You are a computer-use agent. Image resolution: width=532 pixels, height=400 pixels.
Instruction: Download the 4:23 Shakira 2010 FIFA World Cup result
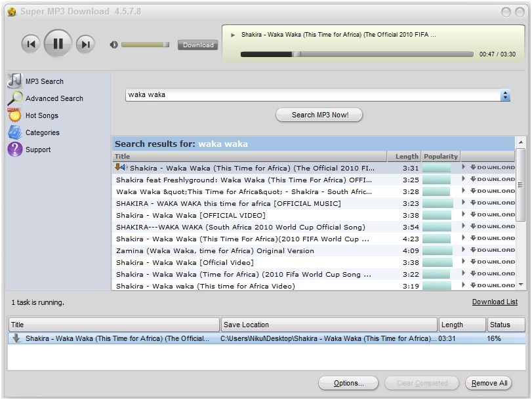pyautogui.click(x=493, y=238)
